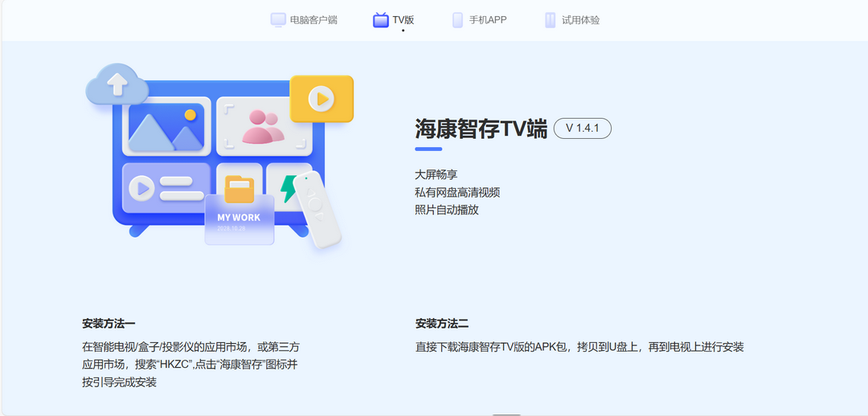Viewport: 868px width, 416px height.
Task: Click the text 大屏畅享
Action: pyautogui.click(x=436, y=175)
